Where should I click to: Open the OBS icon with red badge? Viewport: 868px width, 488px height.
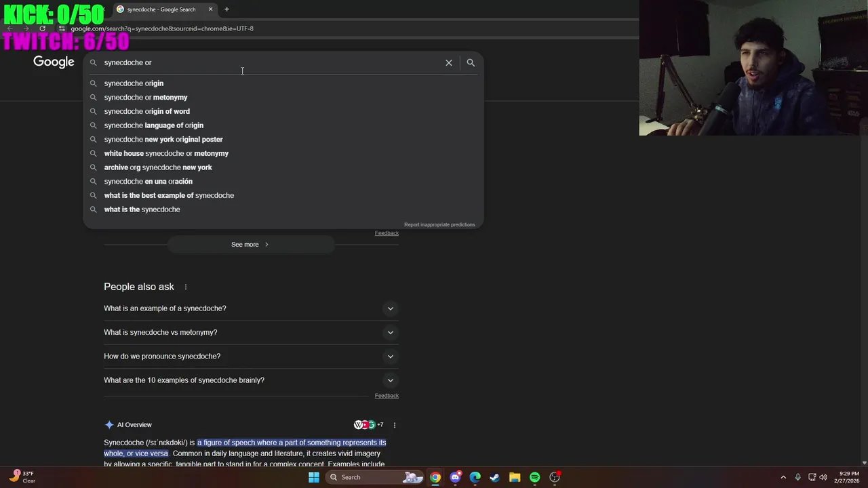(x=555, y=477)
